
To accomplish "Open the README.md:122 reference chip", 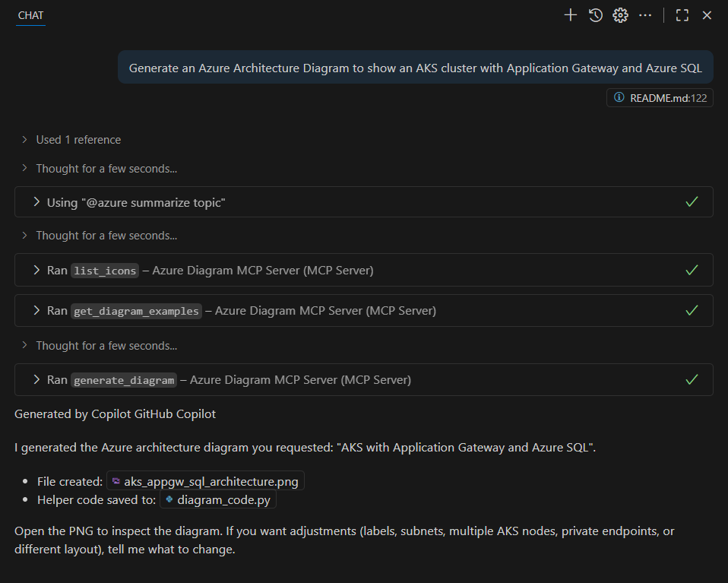I will coord(660,97).
